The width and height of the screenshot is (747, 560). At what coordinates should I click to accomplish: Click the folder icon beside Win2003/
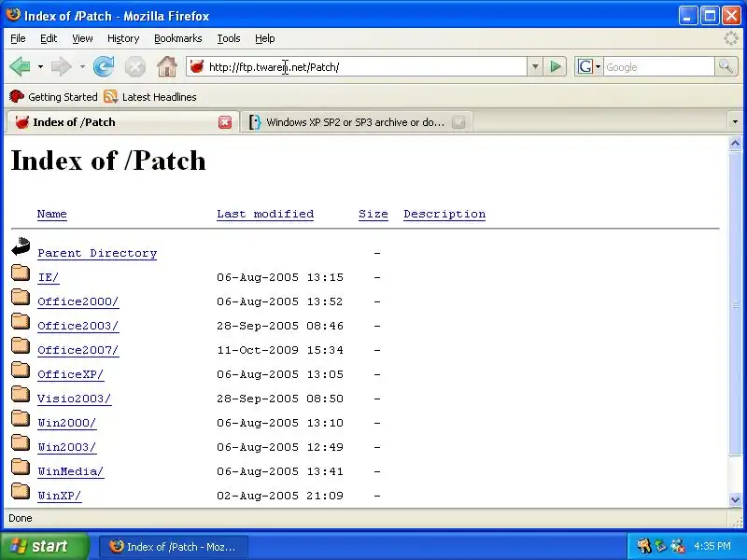21,442
